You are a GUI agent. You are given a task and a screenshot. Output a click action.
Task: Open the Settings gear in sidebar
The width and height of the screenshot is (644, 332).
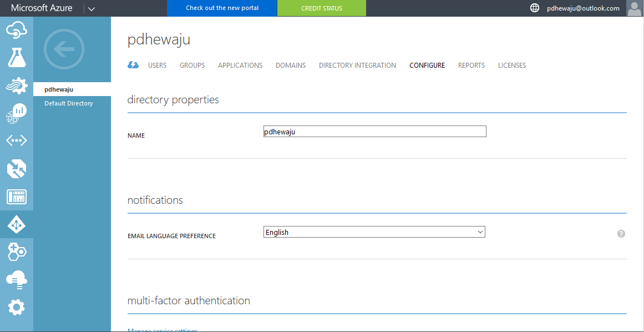[17, 307]
